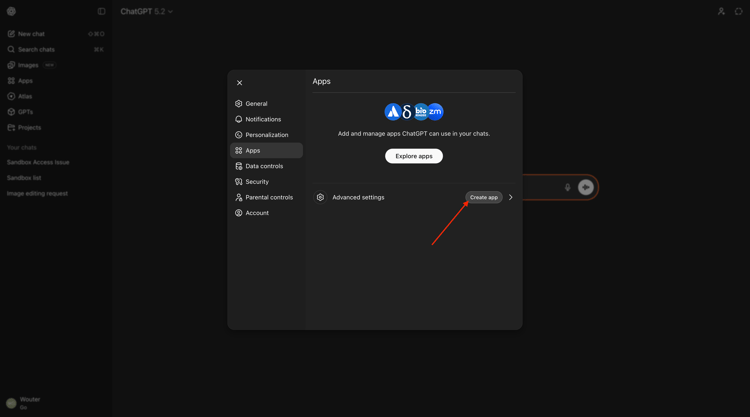The height and width of the screenshot is (417, 750).
Task: Open Search chats in the sidebar
Action: 56,49
